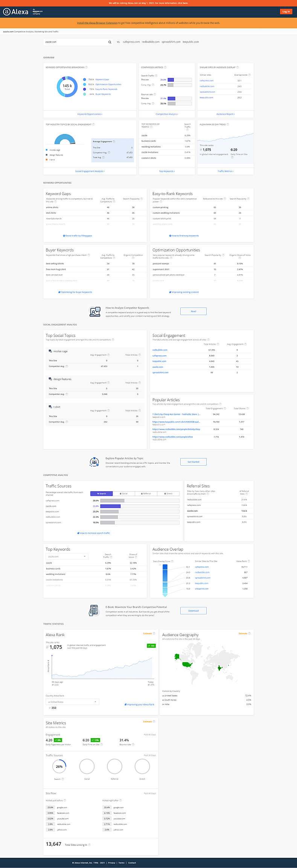Open How to find easy keywords link
The image size is (297, 868).
pyautogui.click(x=184, y=236)
